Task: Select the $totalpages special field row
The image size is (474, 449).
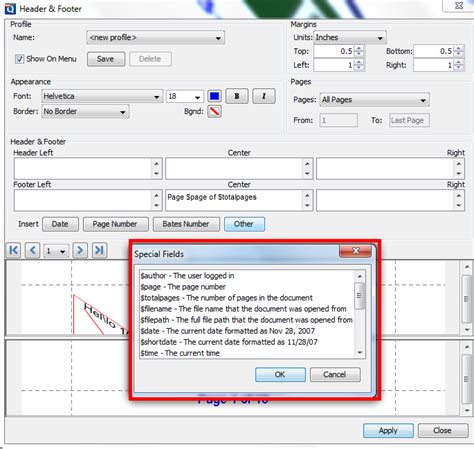Action: coord(247,298)
